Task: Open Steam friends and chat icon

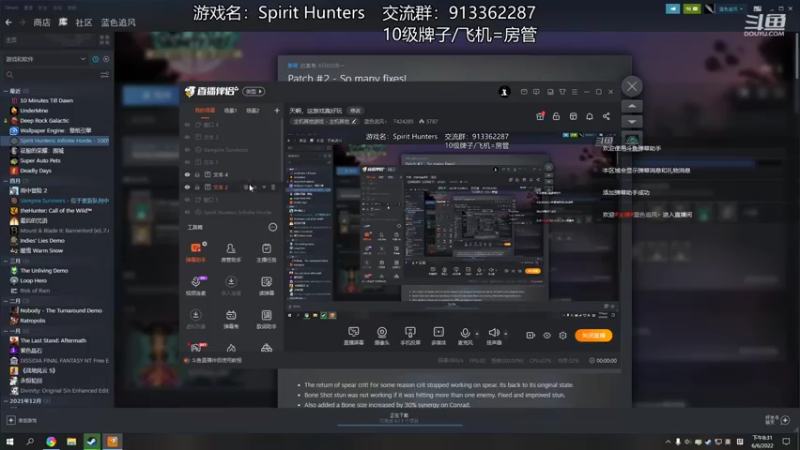Action: [785, 420]
